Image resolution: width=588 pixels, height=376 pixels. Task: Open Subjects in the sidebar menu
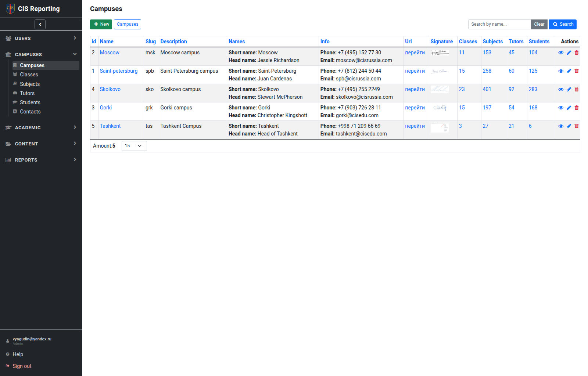pos(46,84)
